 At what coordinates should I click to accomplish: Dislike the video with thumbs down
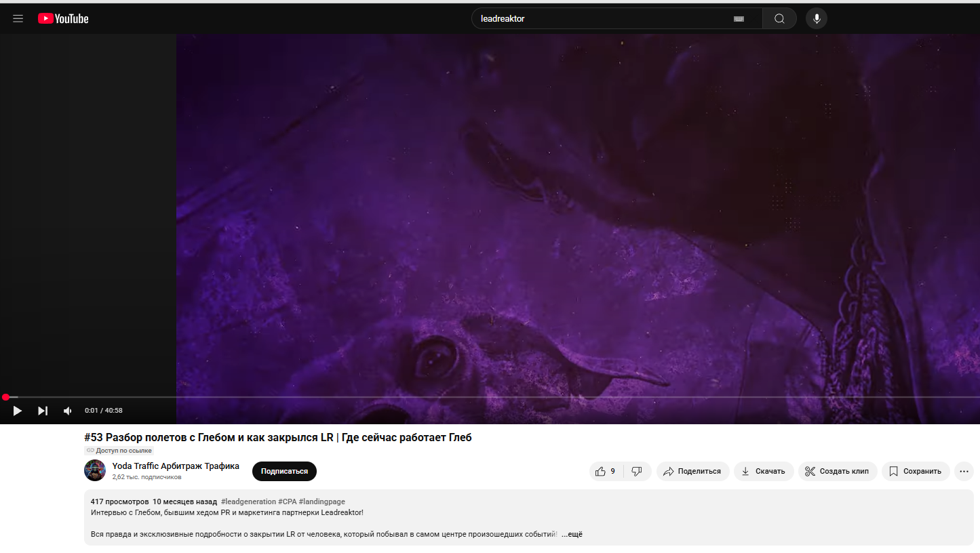coord(638,472)
